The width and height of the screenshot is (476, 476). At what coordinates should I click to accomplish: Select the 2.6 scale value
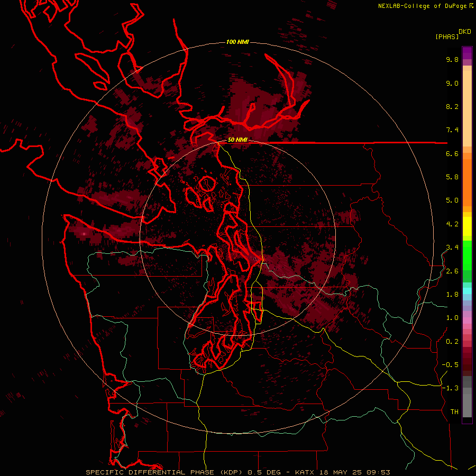tap(452, 271)
